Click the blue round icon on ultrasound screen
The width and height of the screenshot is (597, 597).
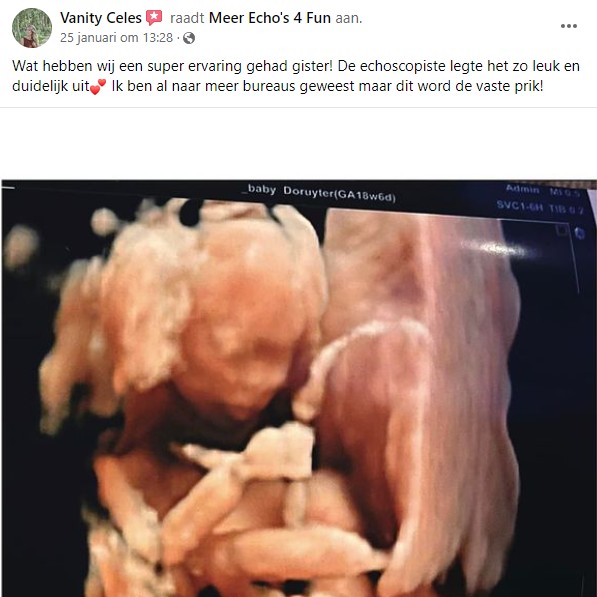[x=579, y=233]
